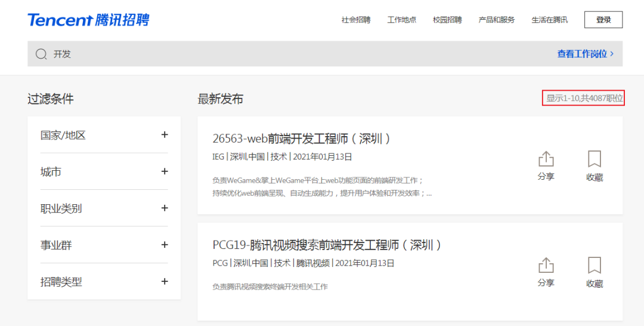Bookmark the PCG19-腾讯视频搜索 job

click(595, 272)
